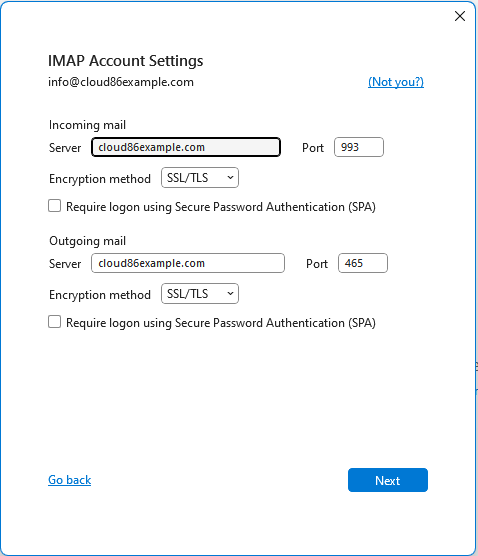Select the incoming Port field showing 993
The width and height of the screenshot is (478, 556).
coord(358,147)
